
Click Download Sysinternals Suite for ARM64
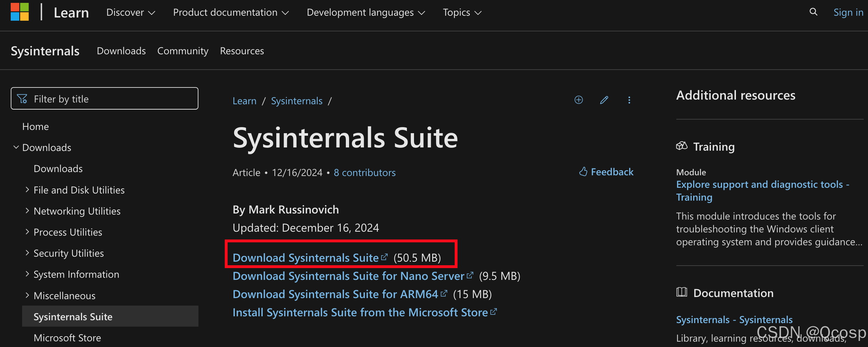(x=339, y=294)
